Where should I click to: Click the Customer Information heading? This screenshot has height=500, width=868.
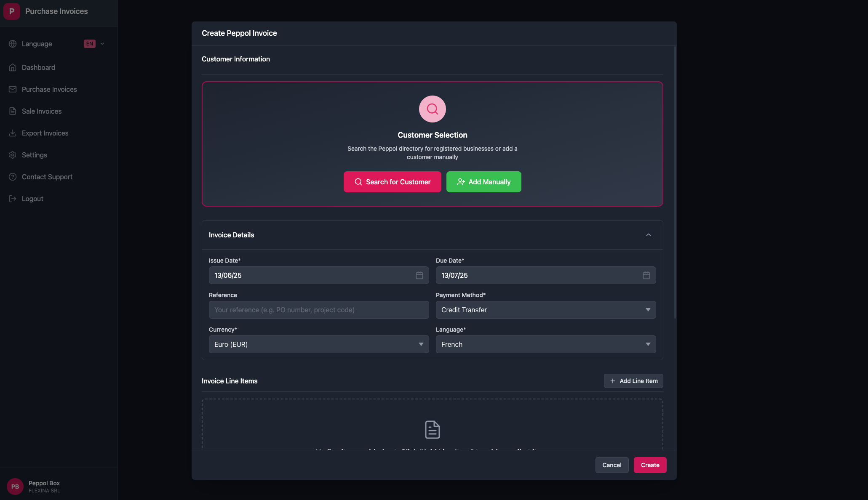[236, 59]
